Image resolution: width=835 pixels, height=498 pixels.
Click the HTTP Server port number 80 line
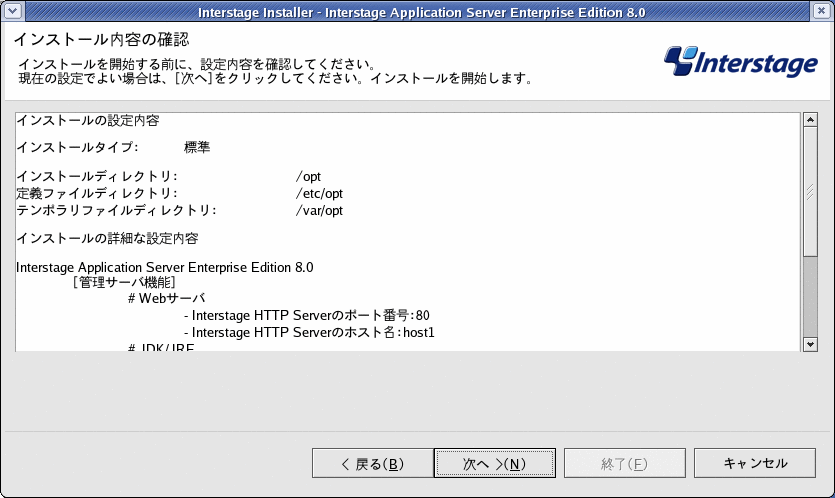click(307, 315)
